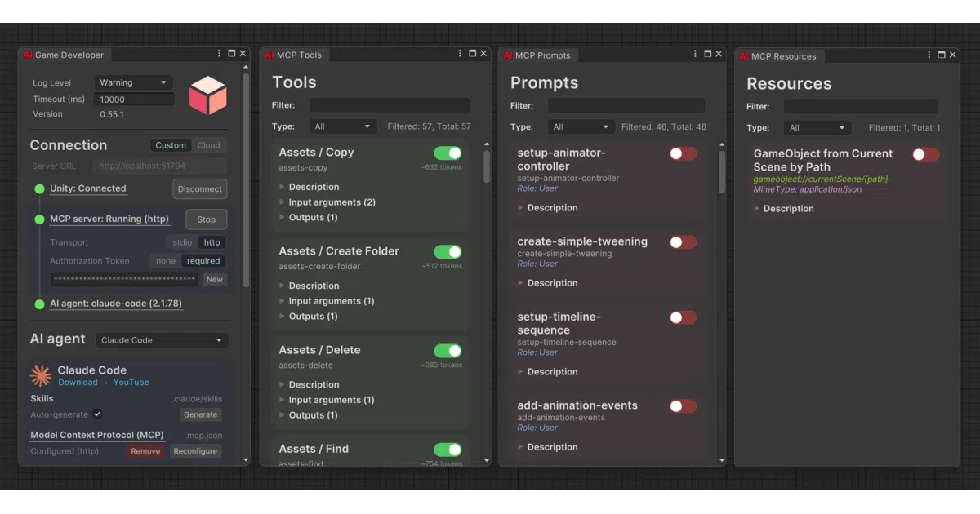Open the YouTube link for Claude Code
Screen dimensions: 980x514
(x=131, y=383)
